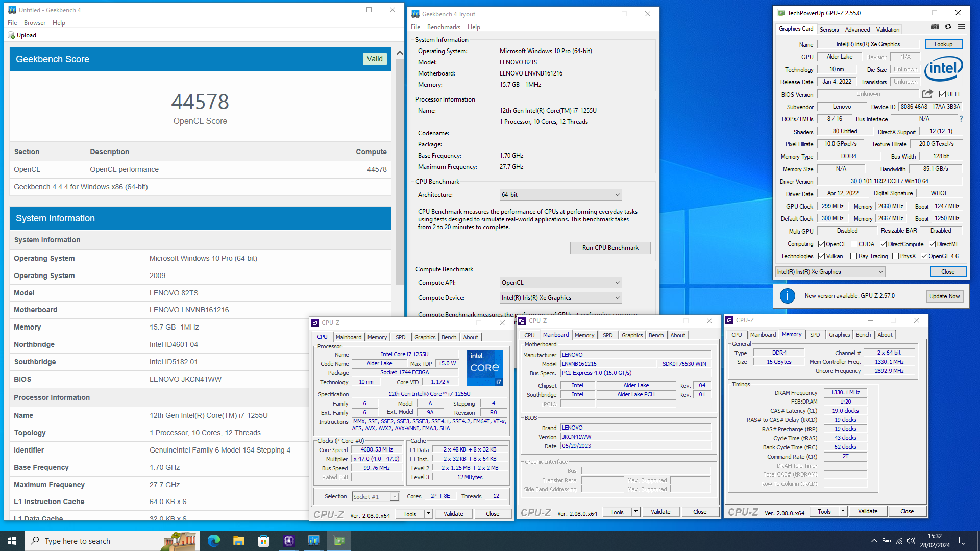Open Microsoft Edge from the taskbar

pyautogui.click(x=214, y=541)
